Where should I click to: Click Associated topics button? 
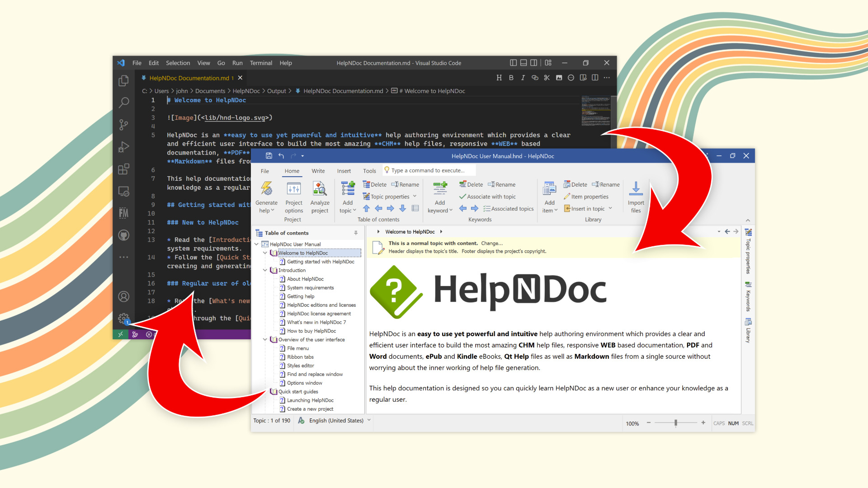click(509, 208)
